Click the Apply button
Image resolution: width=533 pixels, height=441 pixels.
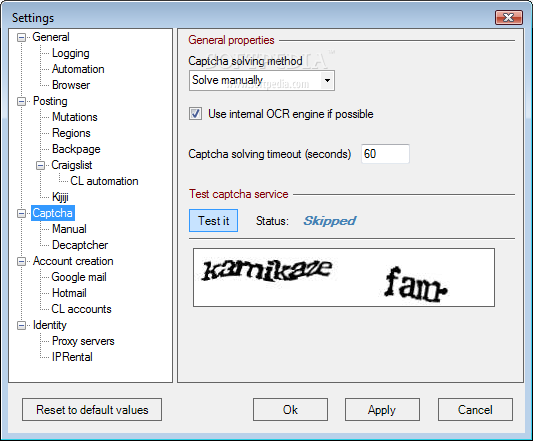point(382,410)
